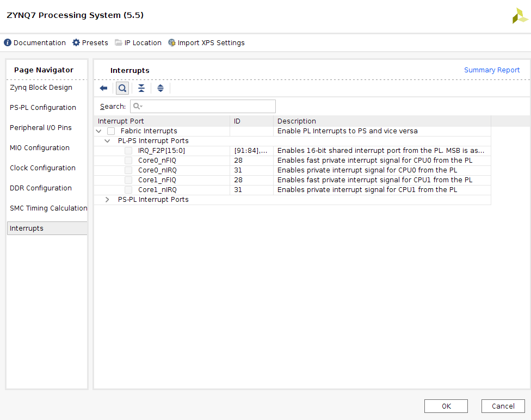This screenshot has height=420, width=531.
Task: Click the PL-PS Interrupt Ports label
Action: click(x=153, y=141)
